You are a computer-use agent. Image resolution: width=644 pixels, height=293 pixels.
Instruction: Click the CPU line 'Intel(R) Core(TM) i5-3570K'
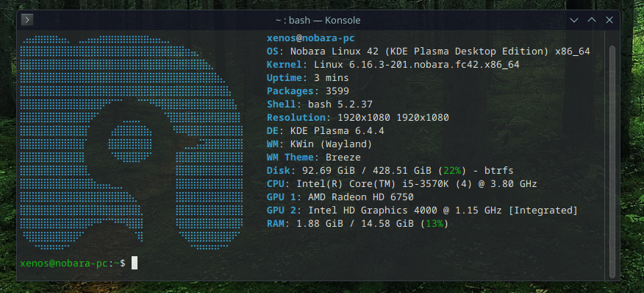[x=373, y=183]
